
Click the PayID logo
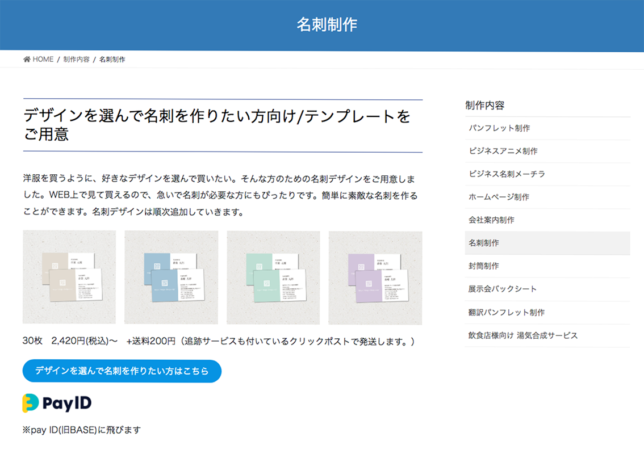coord(60,403)
